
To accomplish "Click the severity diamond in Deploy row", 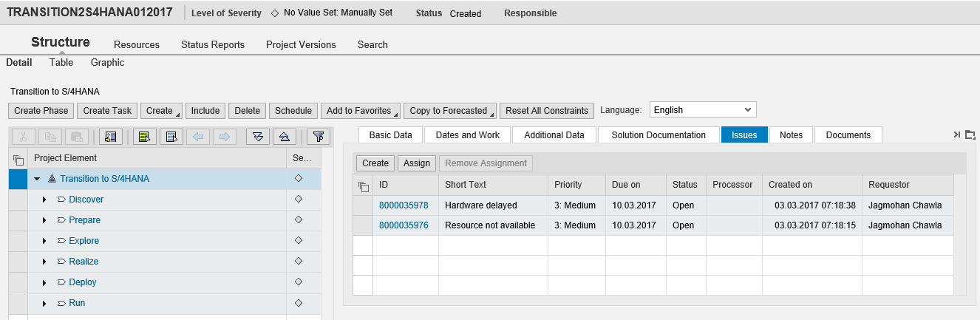I will [x=298, y=282].
